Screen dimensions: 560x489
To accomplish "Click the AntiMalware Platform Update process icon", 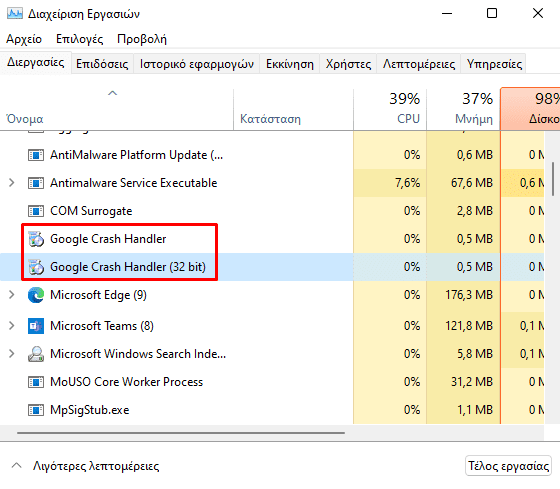I will tap(36, 155).
